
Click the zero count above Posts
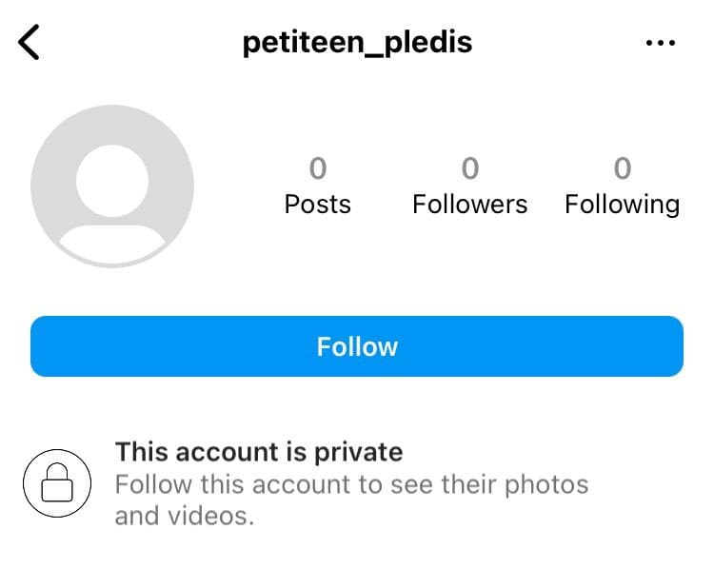[318, 168]
